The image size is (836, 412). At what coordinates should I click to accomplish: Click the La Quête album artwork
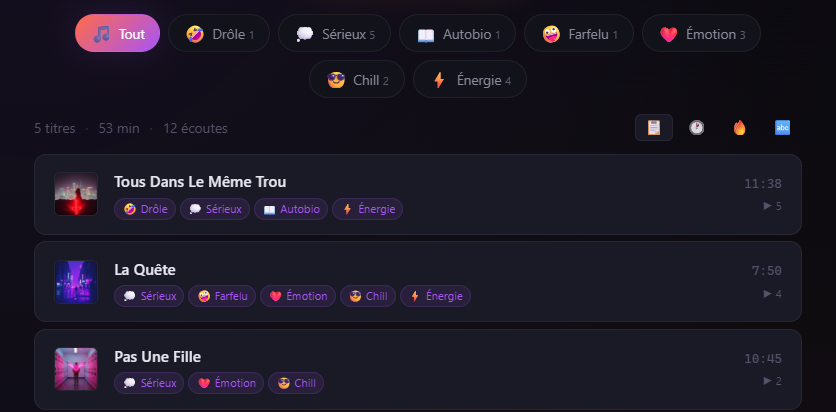tap(76, 282)
